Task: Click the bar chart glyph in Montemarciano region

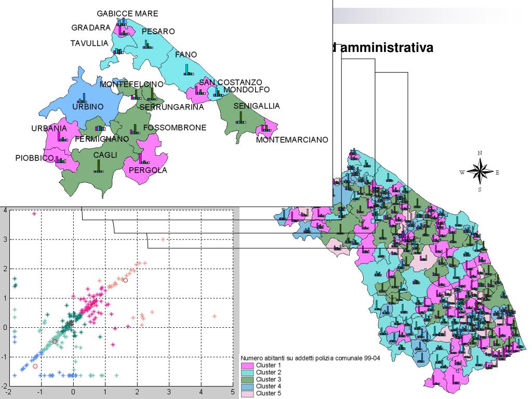Action: pyautogui.click(x=265, y=128)
